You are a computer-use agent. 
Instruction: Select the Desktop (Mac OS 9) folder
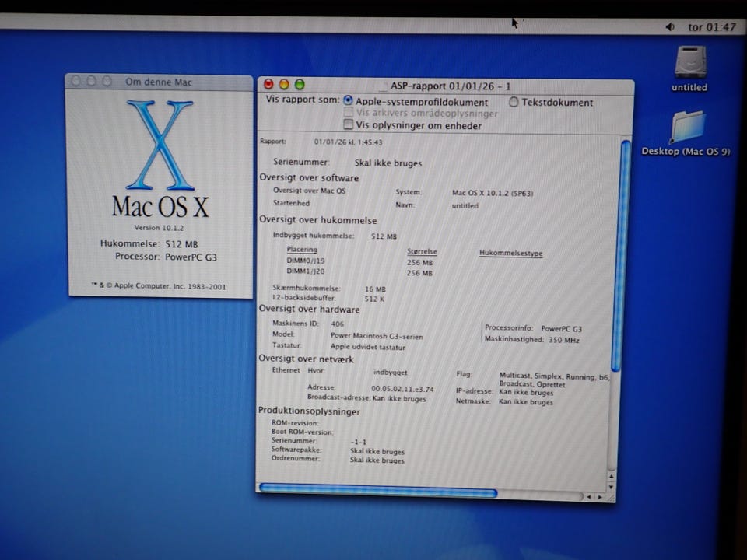click(687, 126)
